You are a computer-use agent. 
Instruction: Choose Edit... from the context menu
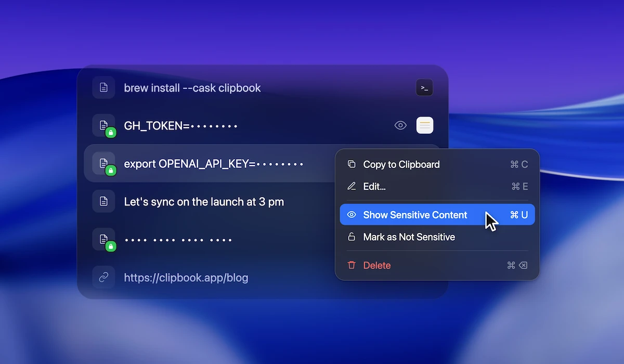coord(437,186)
